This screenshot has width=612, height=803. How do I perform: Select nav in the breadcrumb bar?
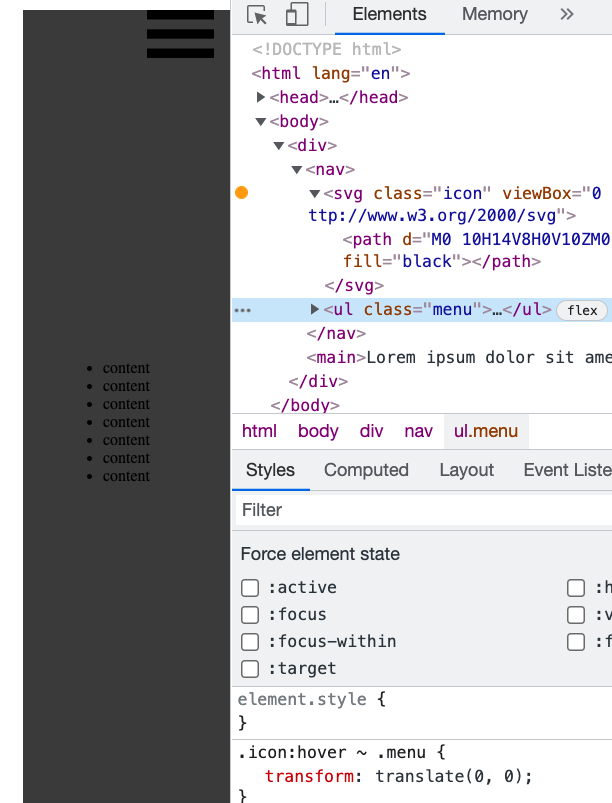pos(418,431)
